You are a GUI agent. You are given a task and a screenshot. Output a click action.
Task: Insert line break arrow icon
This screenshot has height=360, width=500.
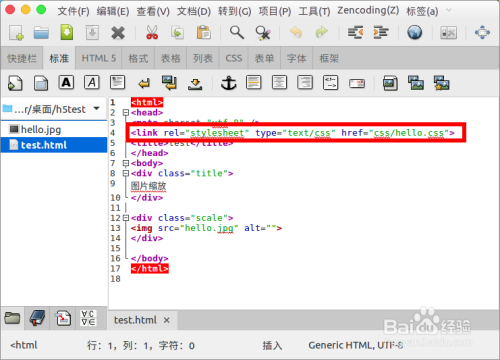click(x=144, y=83)
